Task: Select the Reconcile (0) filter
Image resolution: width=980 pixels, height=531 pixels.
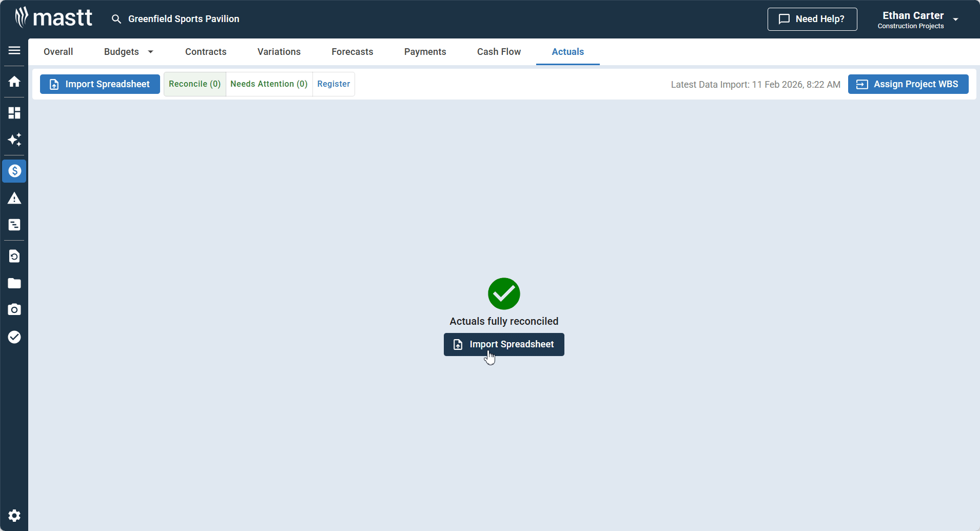Action: click(194, 84)
